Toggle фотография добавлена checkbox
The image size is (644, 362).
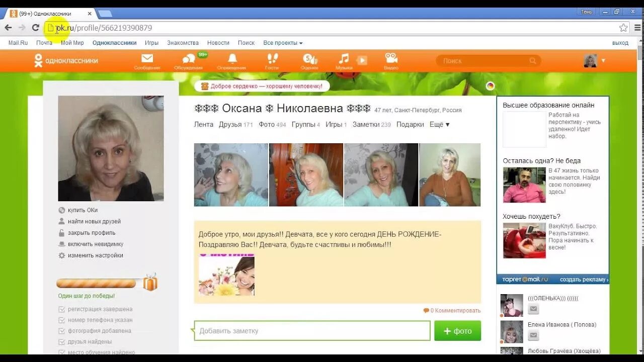[62, 331]
